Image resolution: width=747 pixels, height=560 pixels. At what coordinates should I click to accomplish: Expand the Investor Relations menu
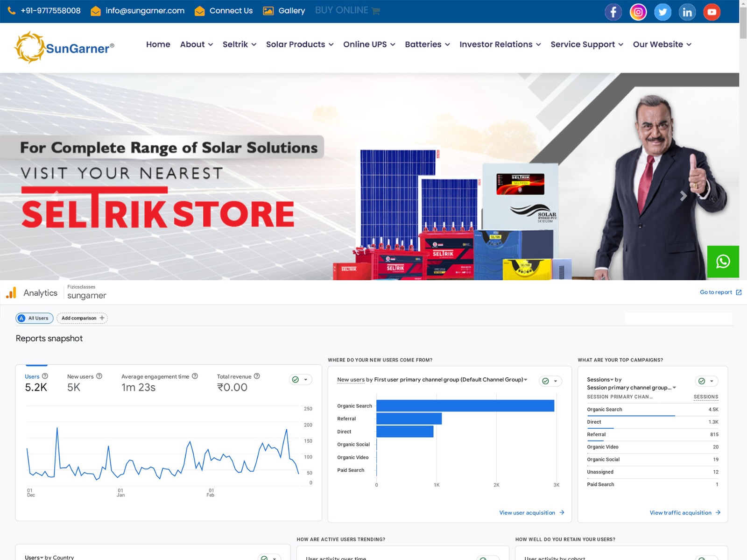(x=500, y=44)
